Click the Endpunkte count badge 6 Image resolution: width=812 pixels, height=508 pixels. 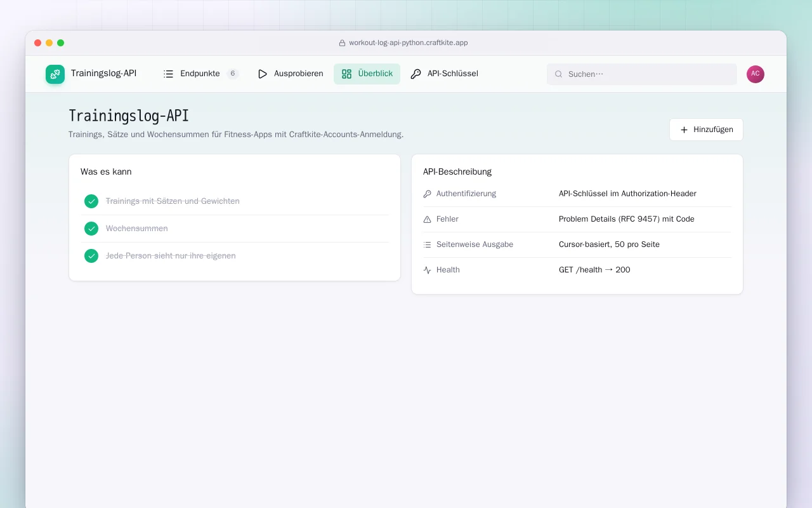233,74
